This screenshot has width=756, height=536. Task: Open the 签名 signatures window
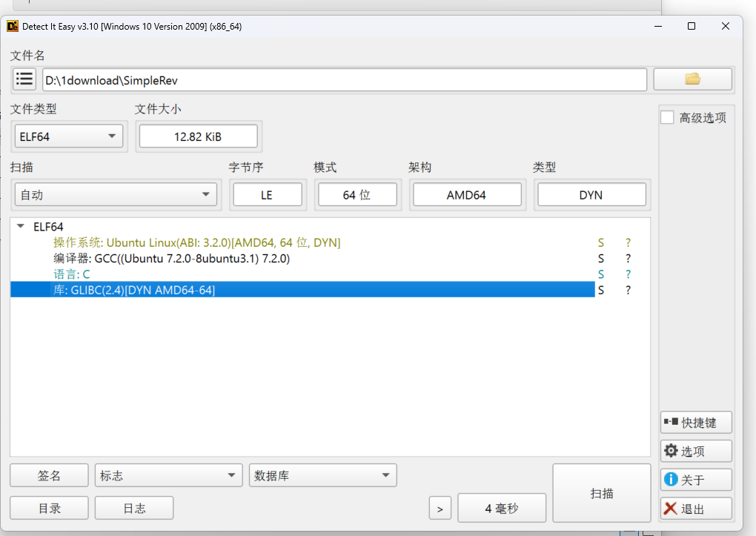[x=48, y=474]
